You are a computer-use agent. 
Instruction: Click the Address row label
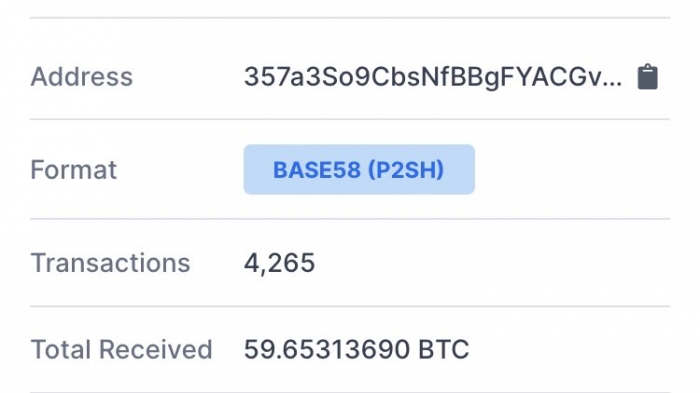click(x=82, y=76)
